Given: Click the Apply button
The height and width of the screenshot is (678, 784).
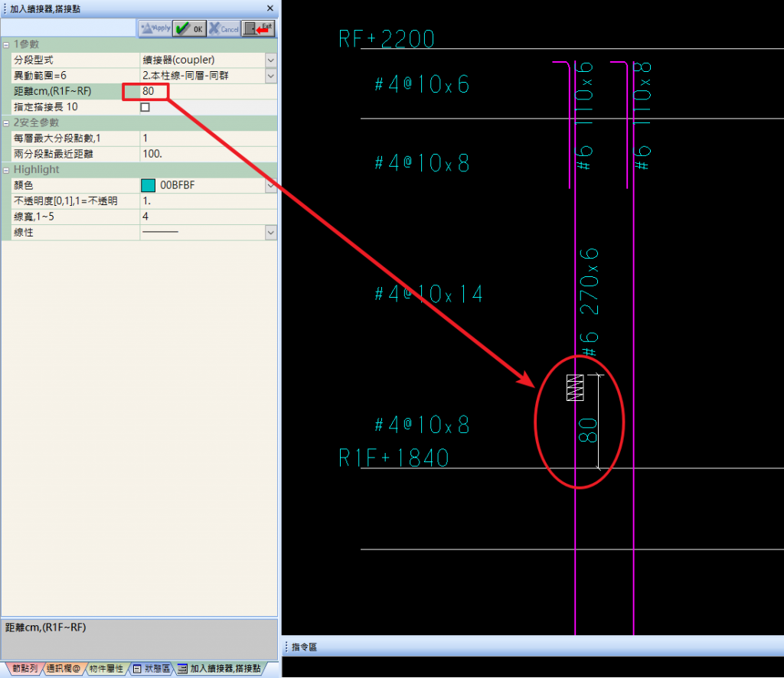Looking at the screenshot, I should point(155,28).
